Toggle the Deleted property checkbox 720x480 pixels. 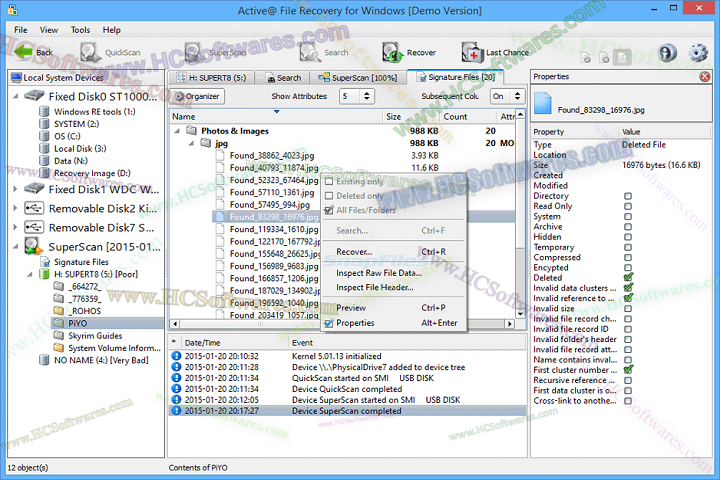pyautogui.click(x=628, y=277)
